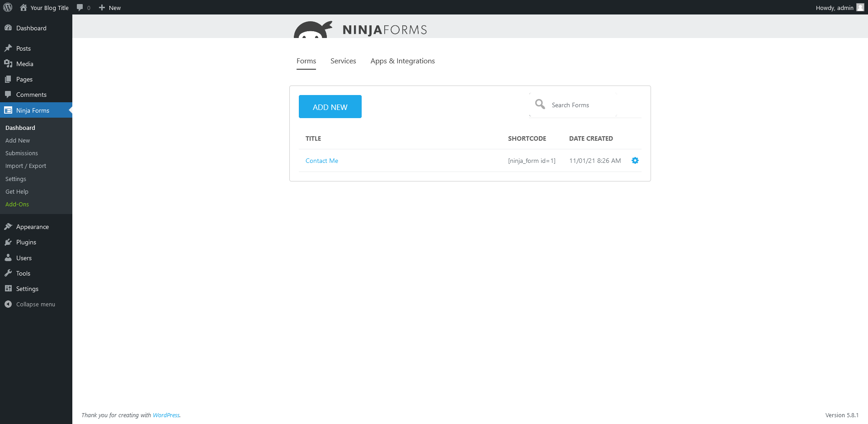The width and height of the screenshot is (868, 424).
Task: Click the Users person icon
Action: point(8,257)
